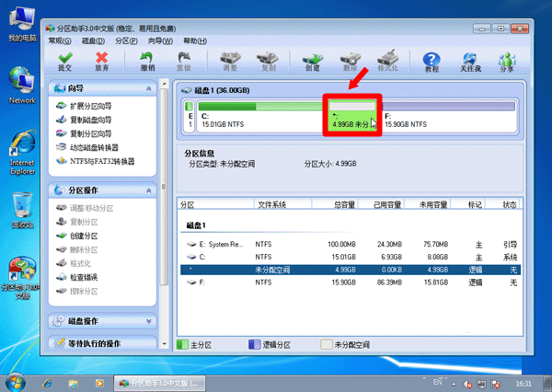552x392 pixels.
Task: Expand the 磁盘操作 panel
Action: [x=149, y=322]
